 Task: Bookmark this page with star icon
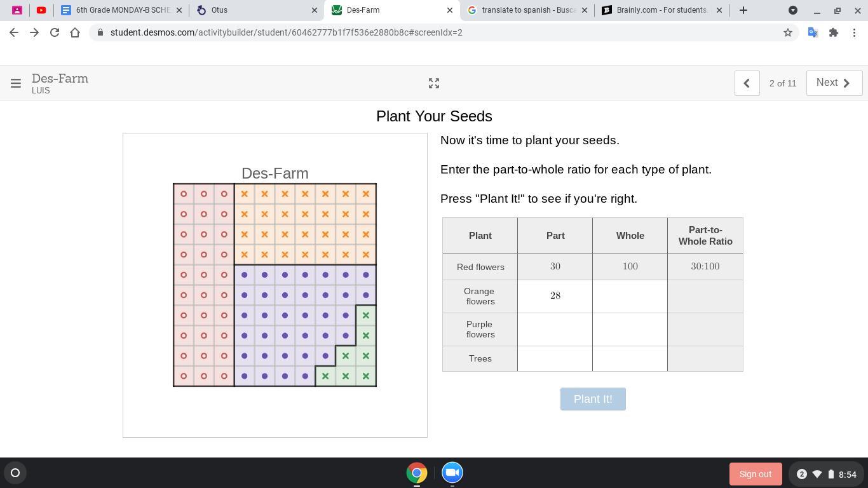788,32
